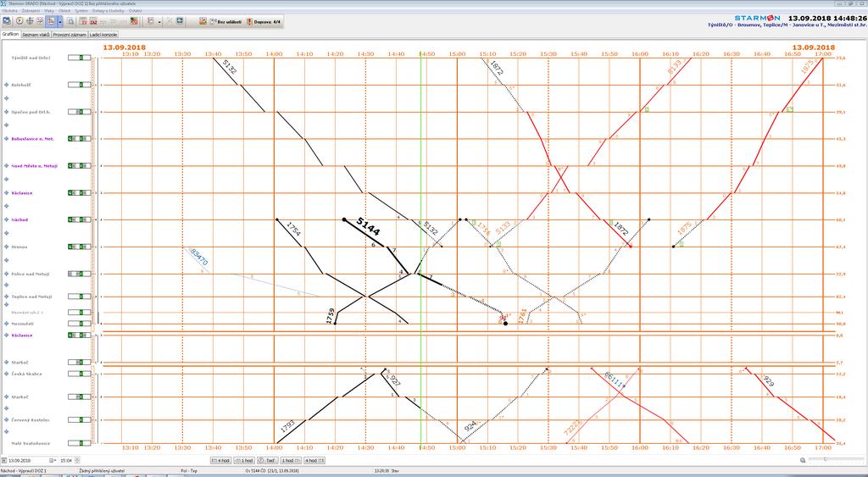Image resolution: width=868 pixels, height=477 pixels.
Task: Click the first red calendar toolbar icon
Action: (x=84, y=21)
